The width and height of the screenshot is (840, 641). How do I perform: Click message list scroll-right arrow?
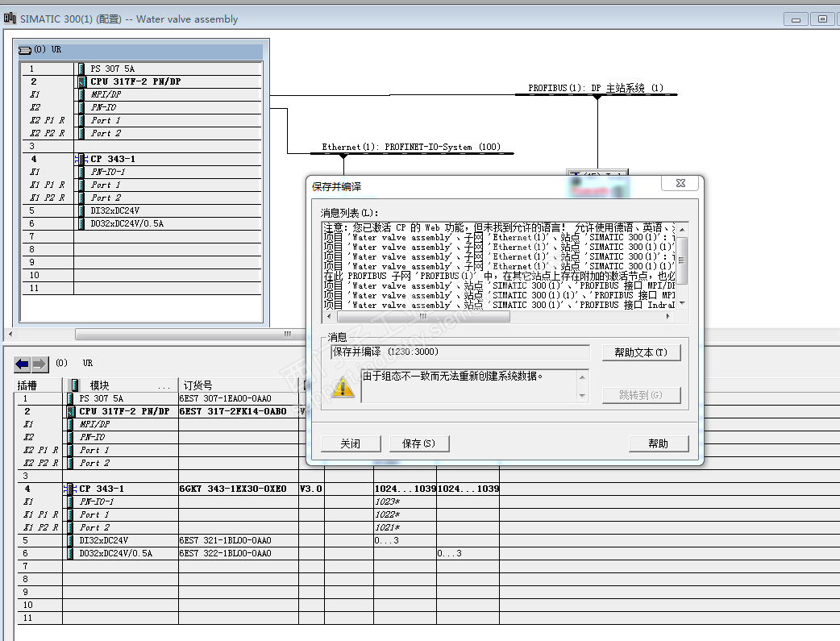[667, 317]
